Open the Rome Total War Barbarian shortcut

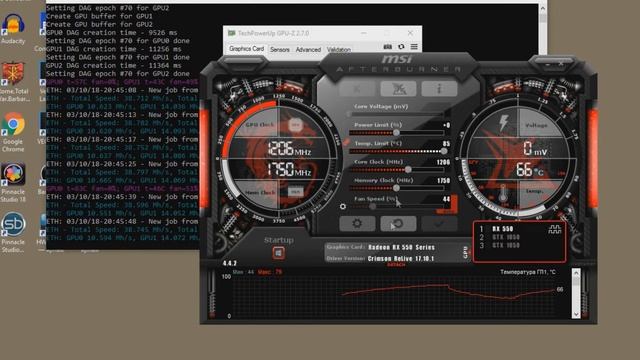click(x=14, y=82)
